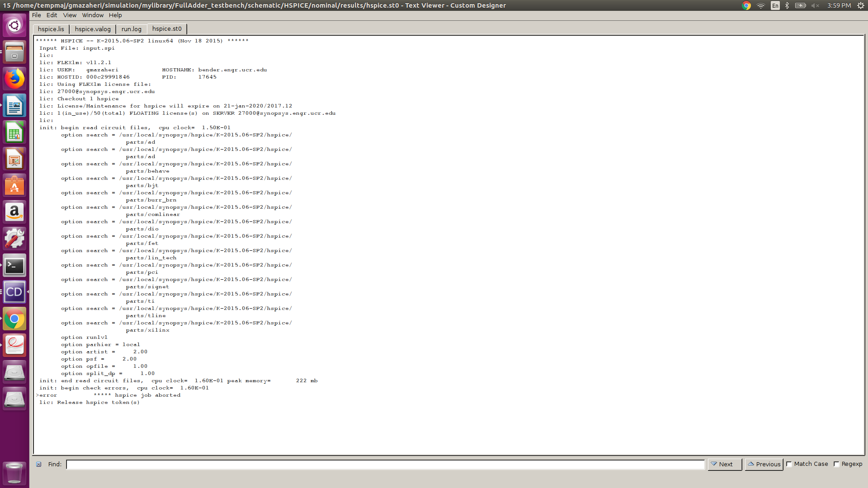This screenshot has height=488, width=868.
Task: Click the Previous search button
Action: [x=764, y=464]
